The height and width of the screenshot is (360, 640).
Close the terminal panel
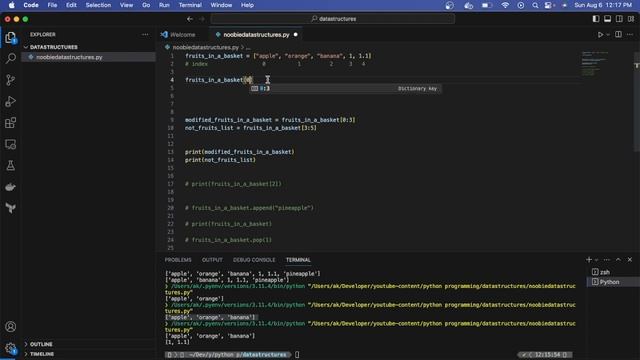click(x=630, y=260)
